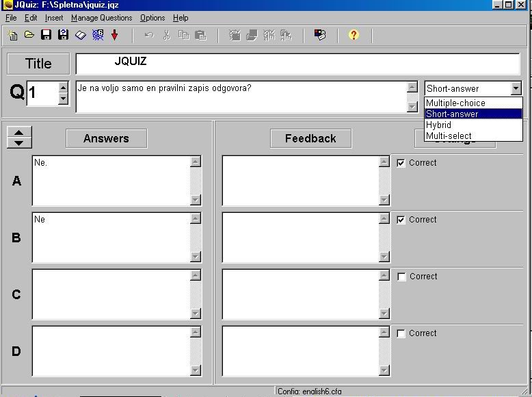Click the web export icon with number 6
Viewport: 532px width, 397px height.
point(98,35)
